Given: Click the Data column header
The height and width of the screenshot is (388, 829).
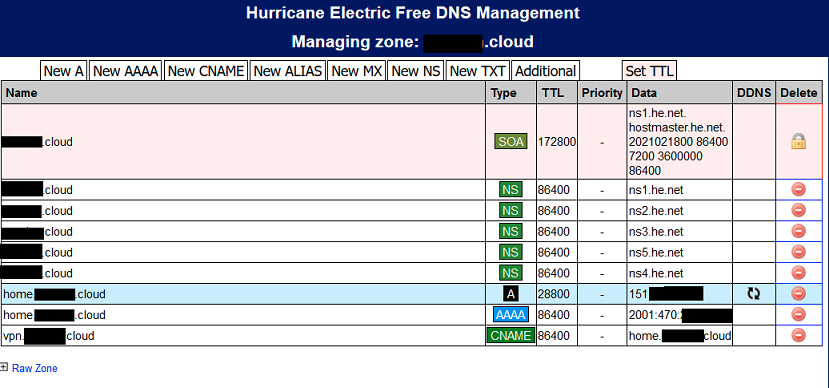Looking at the screenshot, I should tap(679, 93).
